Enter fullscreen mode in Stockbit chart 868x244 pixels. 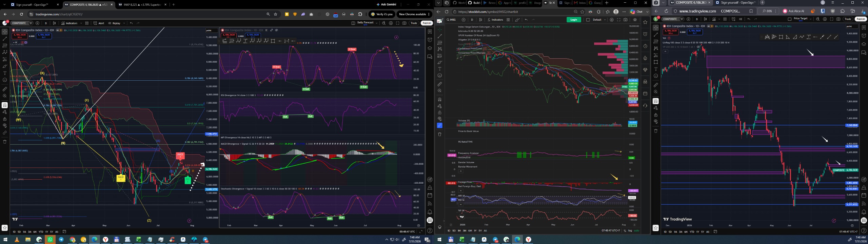click(x=619, y=20)
